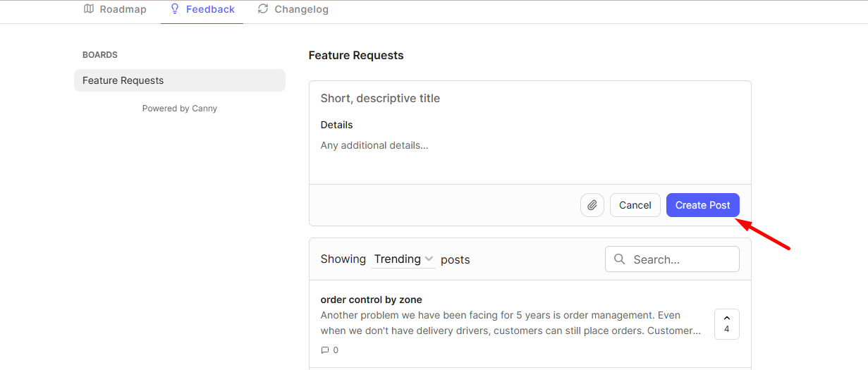
Task: Upvote the order control by zone post
Action: (x=726, y=324)
